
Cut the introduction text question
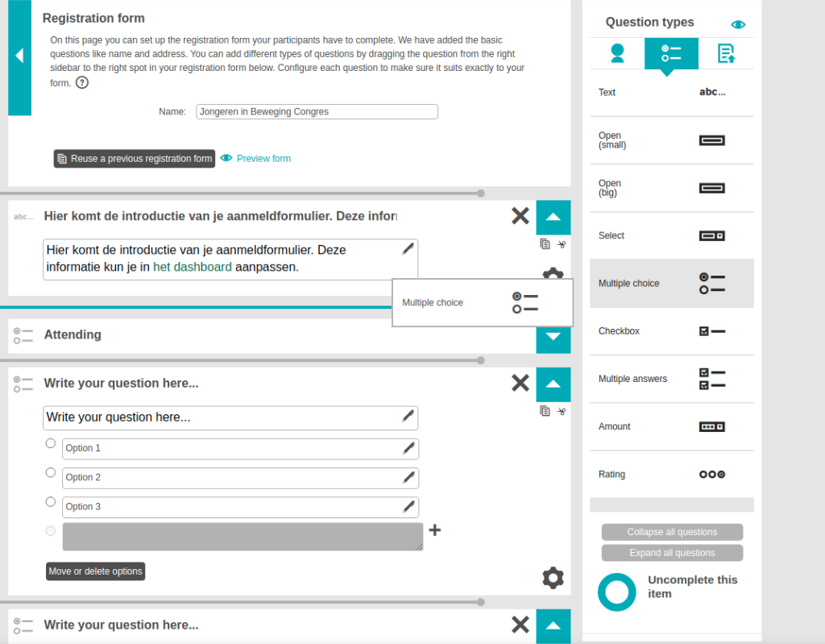562,244
